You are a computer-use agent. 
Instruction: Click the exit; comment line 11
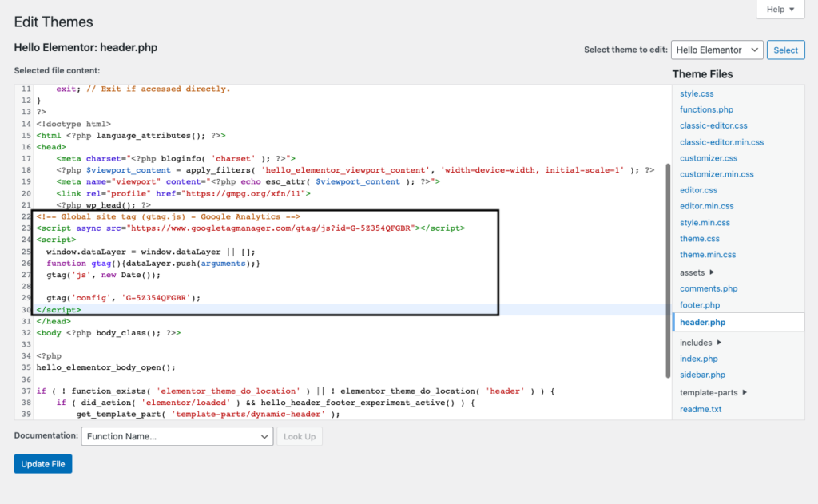pos(143,89)
